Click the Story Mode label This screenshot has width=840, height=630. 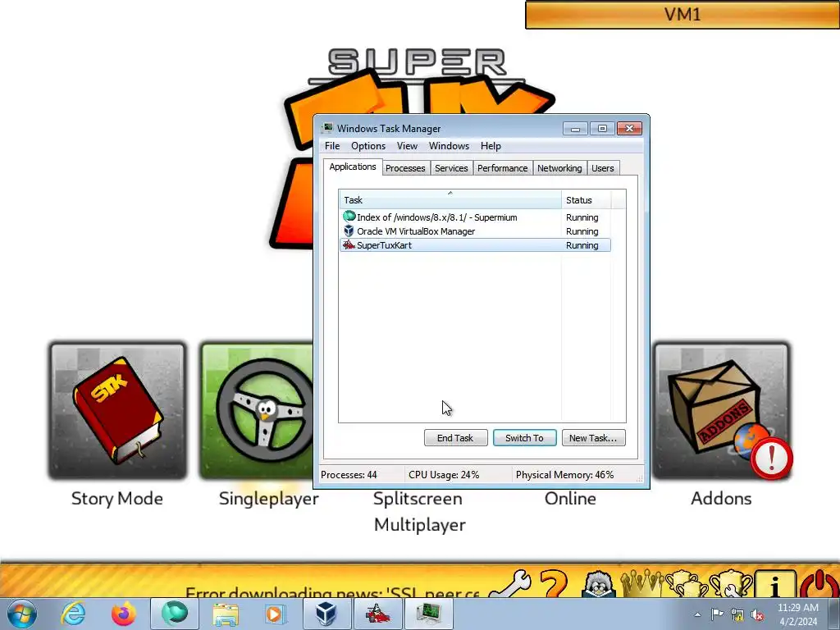click(x=117, y=499)
